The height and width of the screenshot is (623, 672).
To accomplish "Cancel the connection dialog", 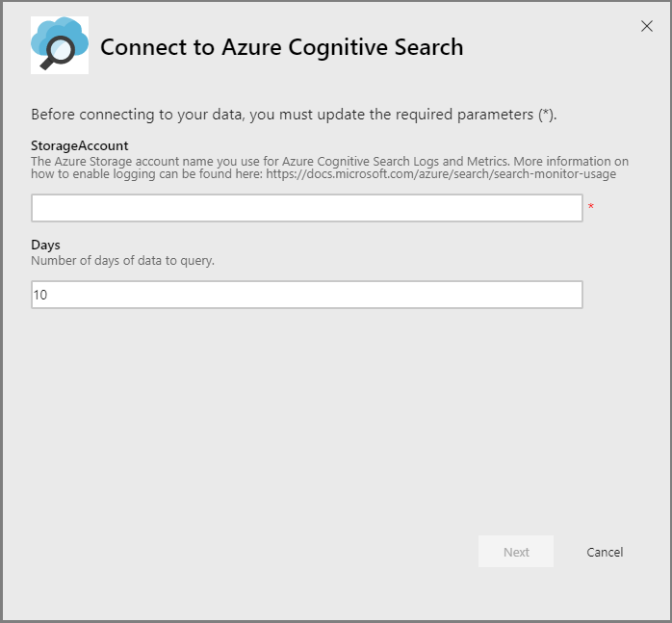I will point(605,552).
